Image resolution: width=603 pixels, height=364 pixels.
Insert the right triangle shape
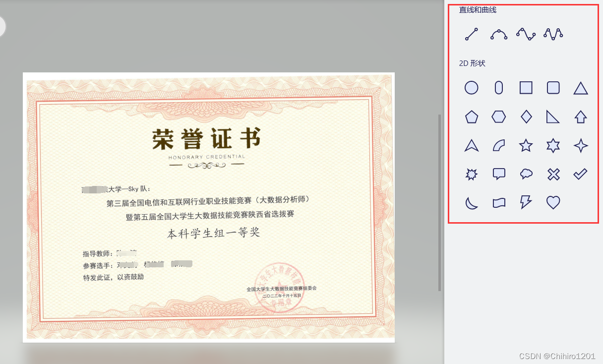[553, 117]
